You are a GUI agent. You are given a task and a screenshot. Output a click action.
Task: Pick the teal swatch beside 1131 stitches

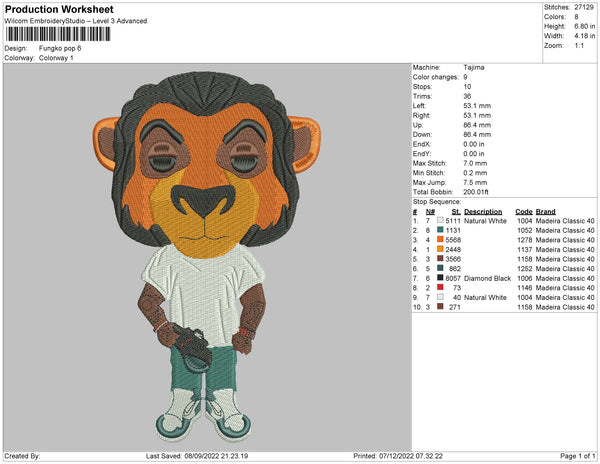(440, 230)
